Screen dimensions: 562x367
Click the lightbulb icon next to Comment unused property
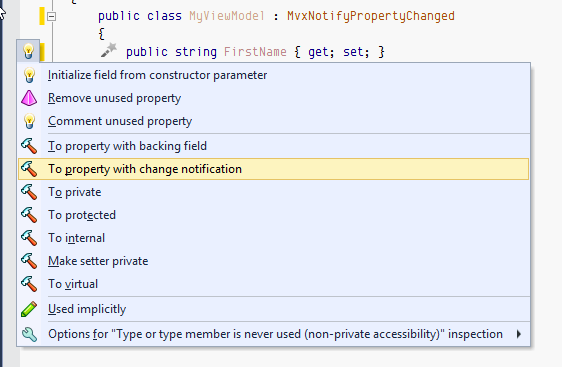click(x=29, y=121)
